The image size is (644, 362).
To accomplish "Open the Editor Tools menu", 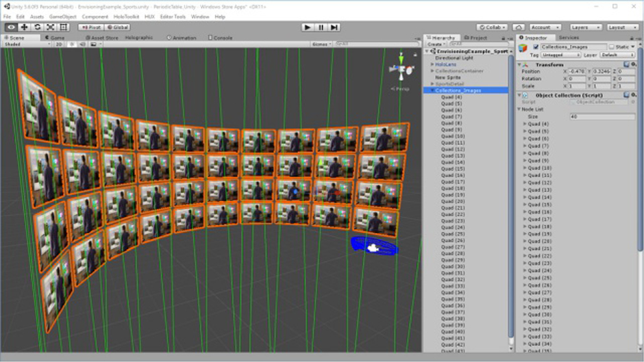I will coord(173,17).
